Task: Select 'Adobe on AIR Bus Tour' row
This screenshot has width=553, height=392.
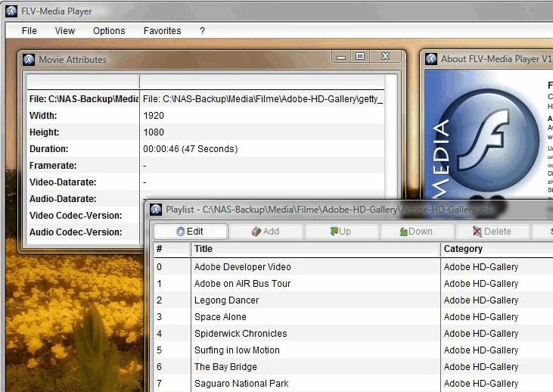Action: 353,283
